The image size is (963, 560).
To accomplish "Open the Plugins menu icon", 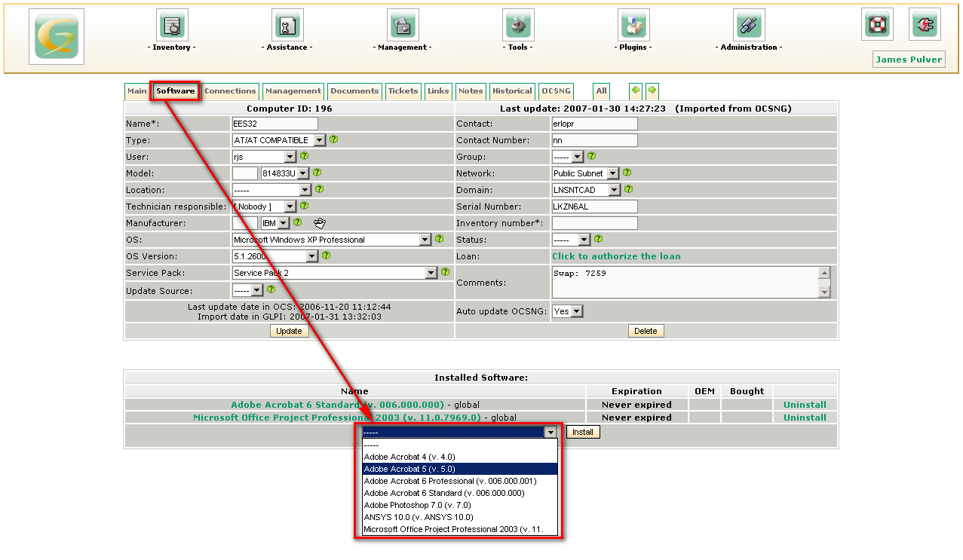I will pos(633,25).
